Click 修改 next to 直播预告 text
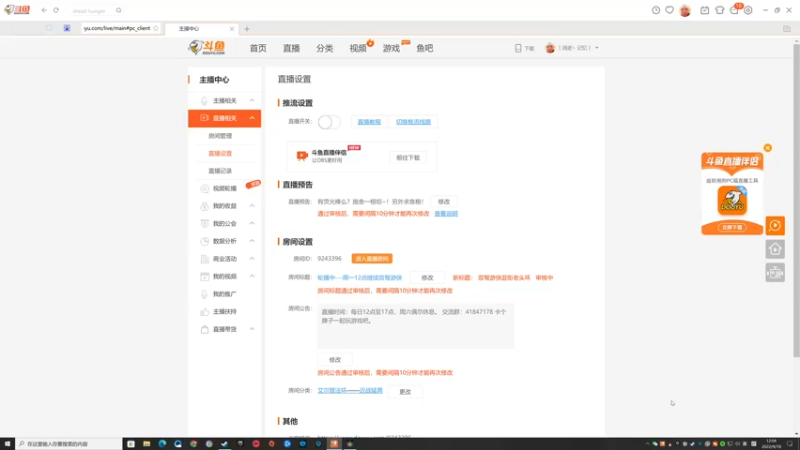The width and height of the screenshot is (800, 450). tap(444, 202)
